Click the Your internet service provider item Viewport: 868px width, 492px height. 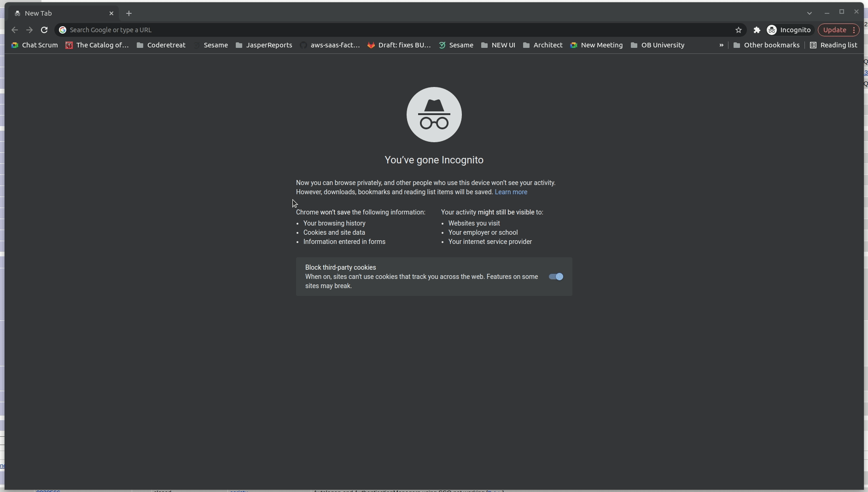tap(490, 242)
